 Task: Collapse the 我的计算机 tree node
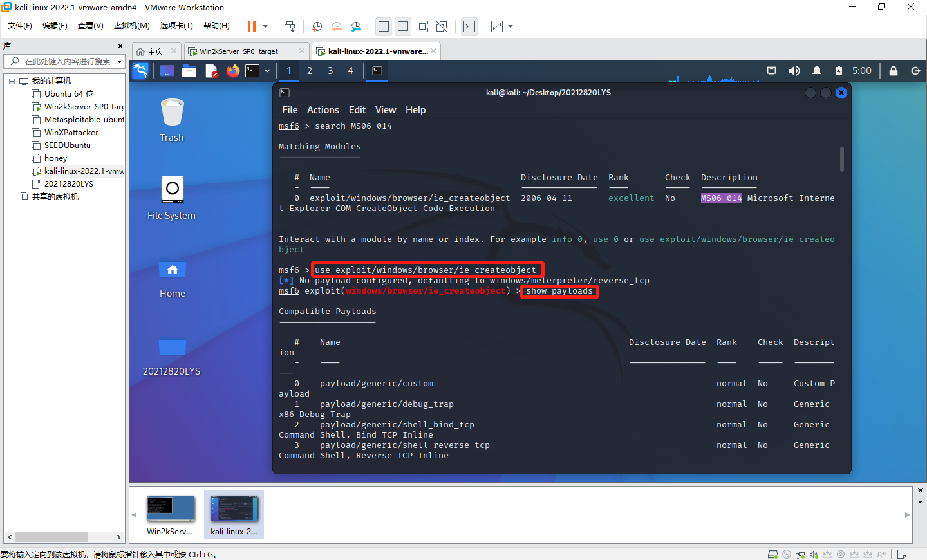pos(12,81)
